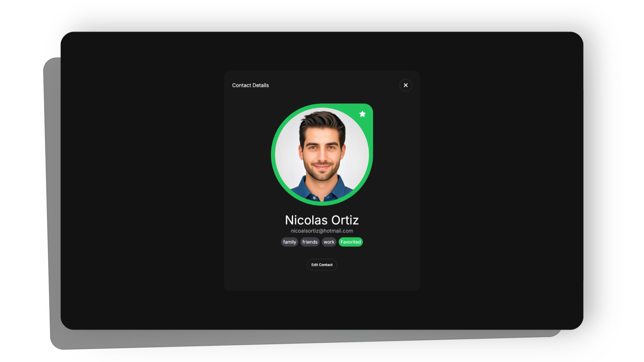644x362 pixels.
Task: Click the green 'Favorited' status badge
Action: (x=351, y=242)
